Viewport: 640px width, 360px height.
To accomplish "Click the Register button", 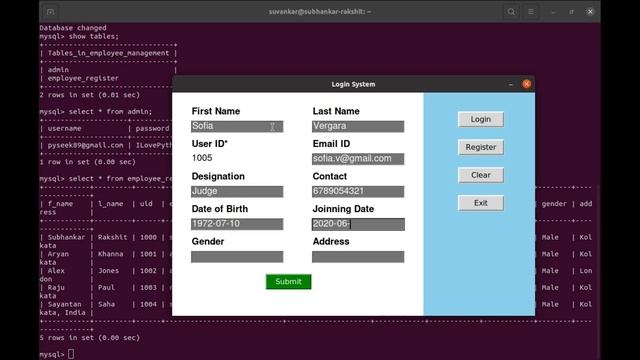I will pyautogui.click(x=480, y=147).
